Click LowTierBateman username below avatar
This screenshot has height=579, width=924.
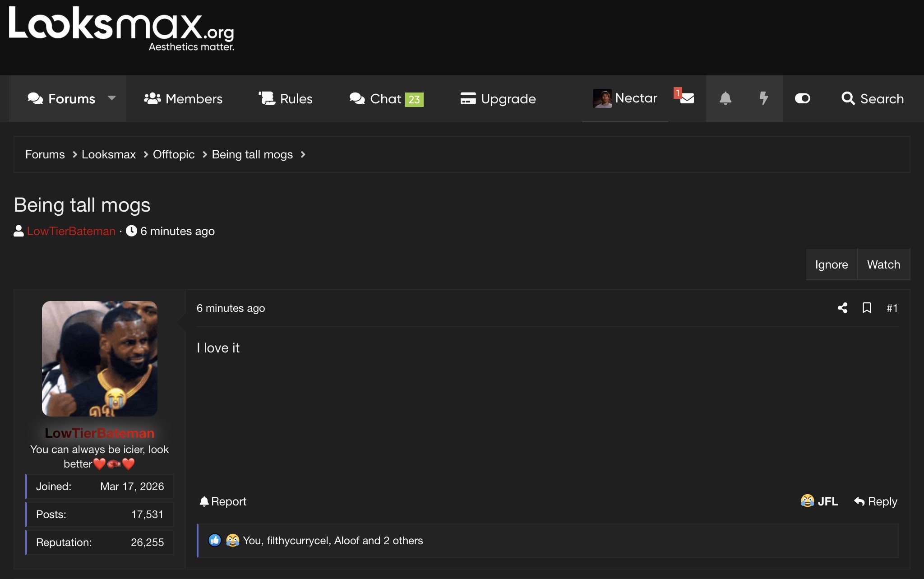click(100, 433)
